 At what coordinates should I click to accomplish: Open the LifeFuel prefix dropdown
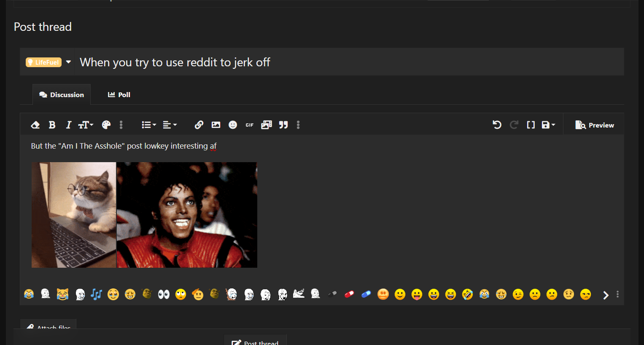48,62
